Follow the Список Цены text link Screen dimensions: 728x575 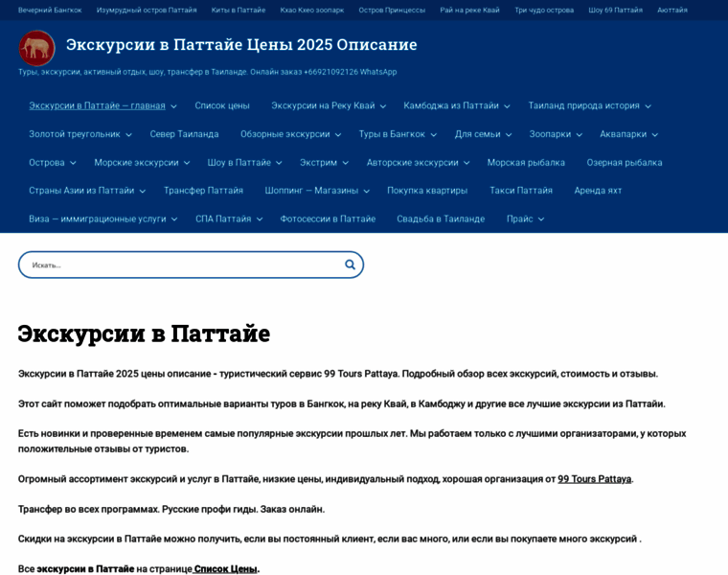coord(226,569)
